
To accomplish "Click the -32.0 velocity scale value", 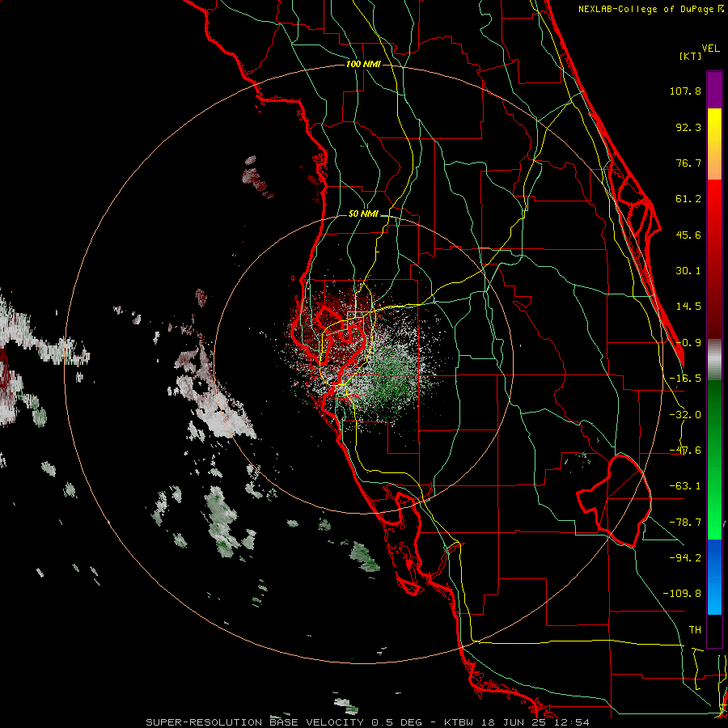I will pos(685,415).
